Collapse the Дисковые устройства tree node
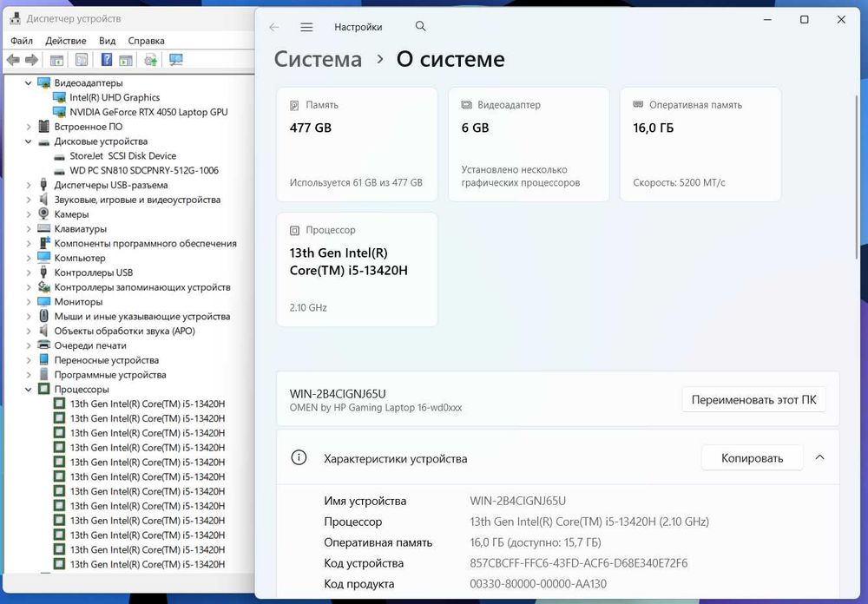Viewport: 868px width, 604px height. click(x=29, y=141)
